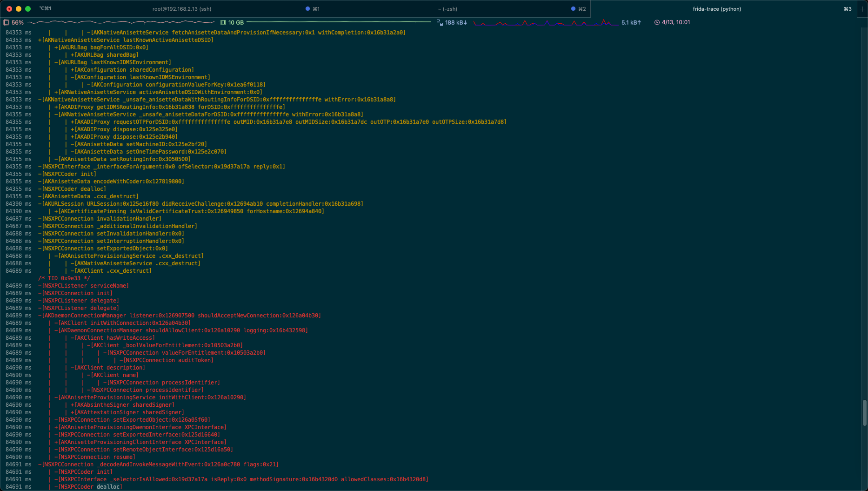Click '-[AKAnisetteData .cxx_destruct]' line
The width and height of the screenshot is (868, 491).
pos(88,196)
